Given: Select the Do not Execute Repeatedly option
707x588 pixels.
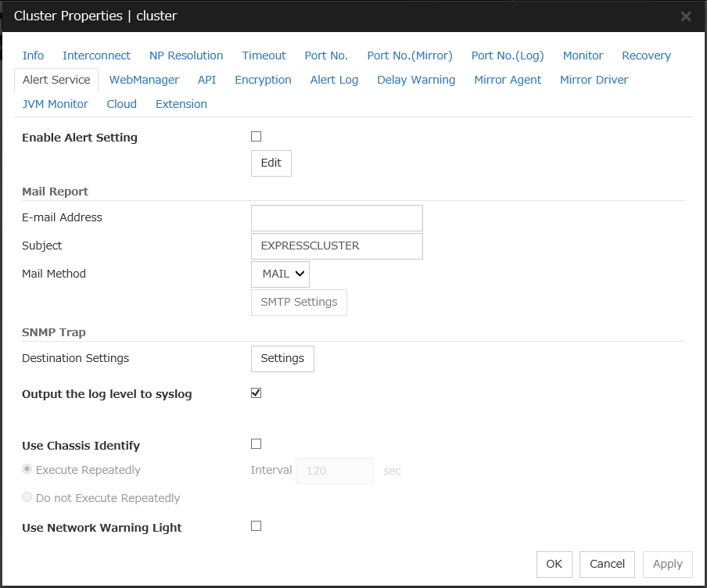Looking at the screenshot, I should (x=28, y=498).
